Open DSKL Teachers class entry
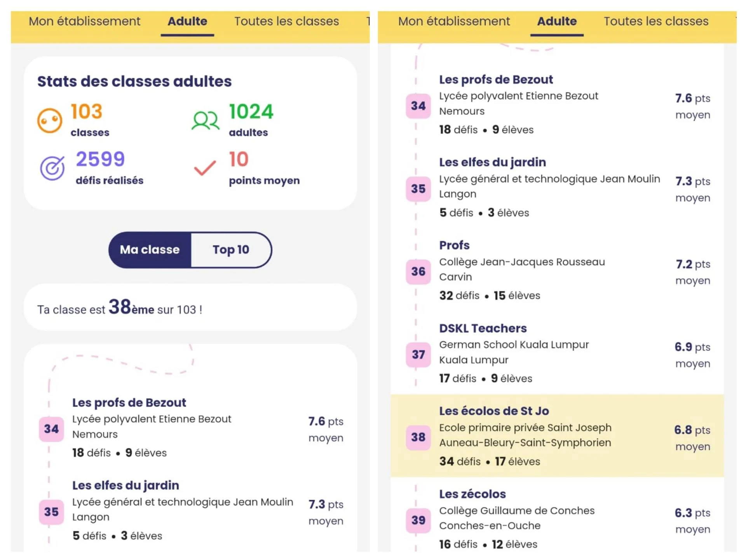 (483, 328)
